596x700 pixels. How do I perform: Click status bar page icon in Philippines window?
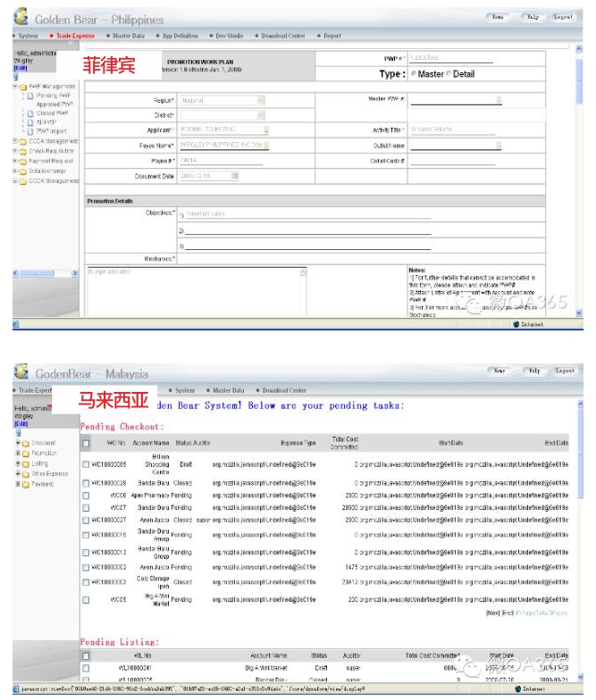click(16, 324)
